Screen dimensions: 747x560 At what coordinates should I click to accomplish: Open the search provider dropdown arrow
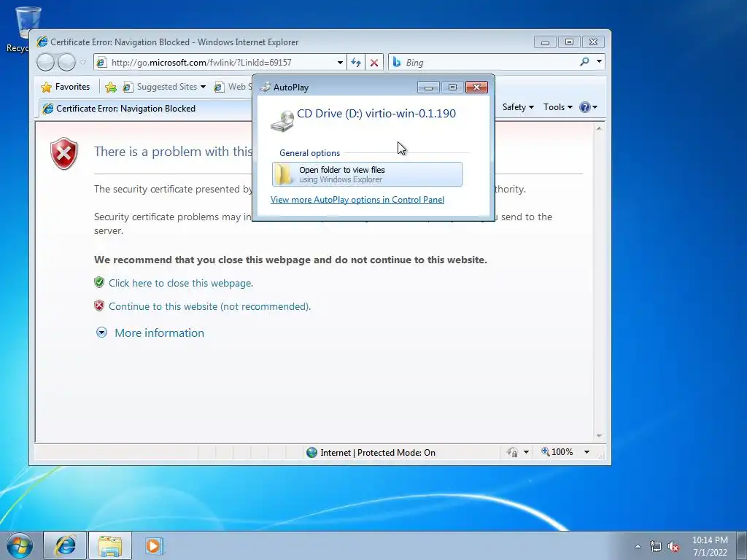tap(599, 61)
